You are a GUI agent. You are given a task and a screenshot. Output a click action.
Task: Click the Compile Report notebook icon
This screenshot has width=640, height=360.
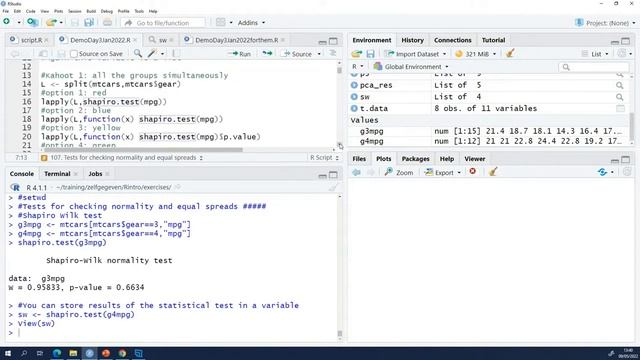pyautogui.click(x=176, y=53)
